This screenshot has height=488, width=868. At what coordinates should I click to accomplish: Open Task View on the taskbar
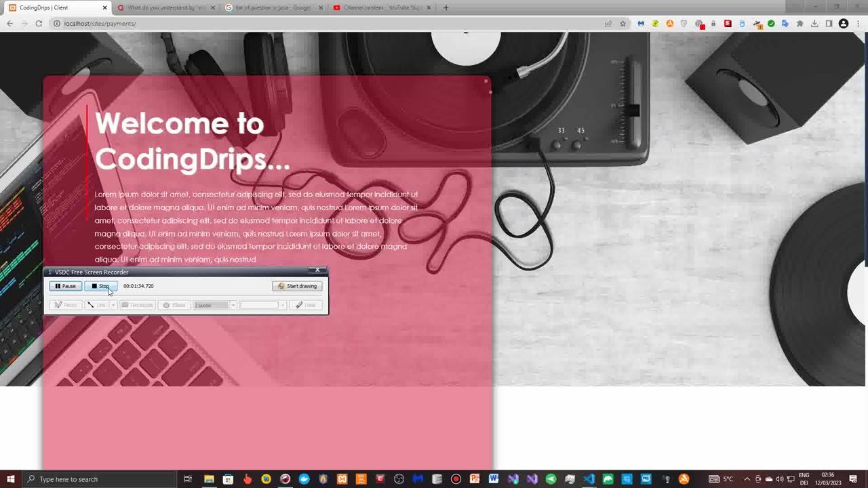[x=188, y=479]
